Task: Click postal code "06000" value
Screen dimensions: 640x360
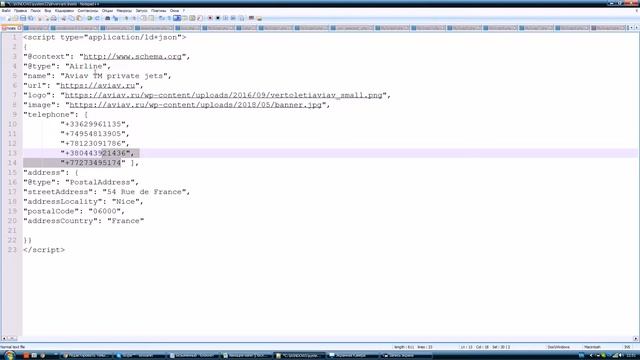Action: click(x=104, y=211)
